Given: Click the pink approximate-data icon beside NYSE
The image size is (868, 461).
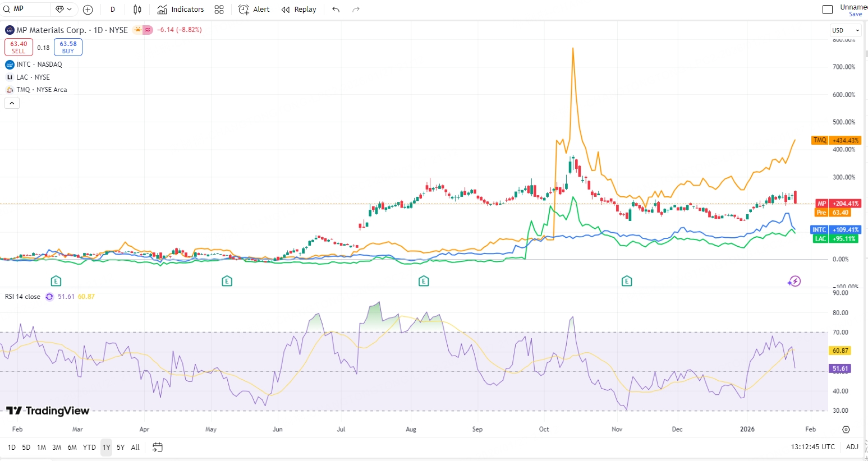Looking at the screenshot, I should click(x=148, y=30).
